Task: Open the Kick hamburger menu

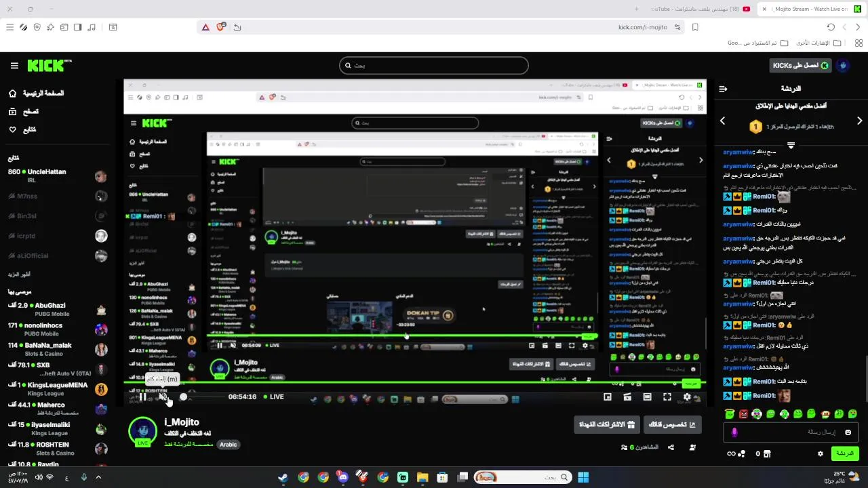Action: click(14, 66)
